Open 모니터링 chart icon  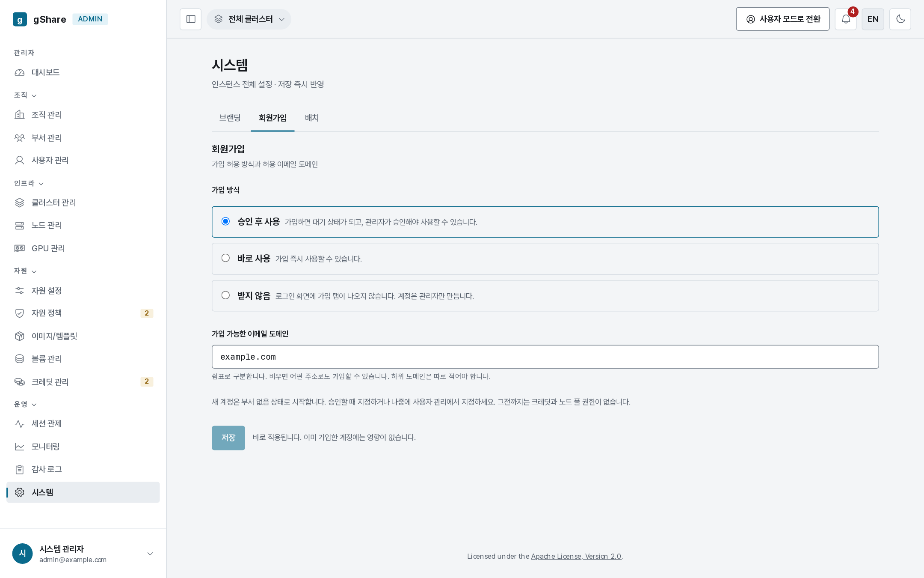click(x=20, y=447)
